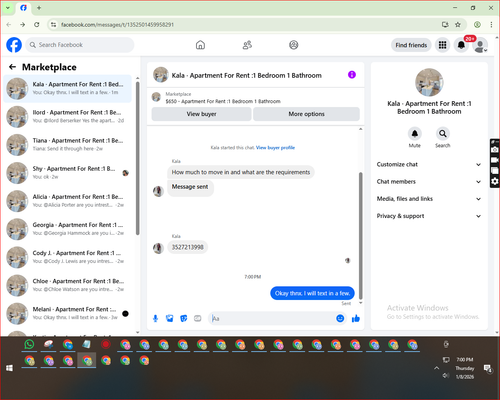This screenshot has width=500, height=400.
Task: Click the message text input field
Action: coord(273,319)
